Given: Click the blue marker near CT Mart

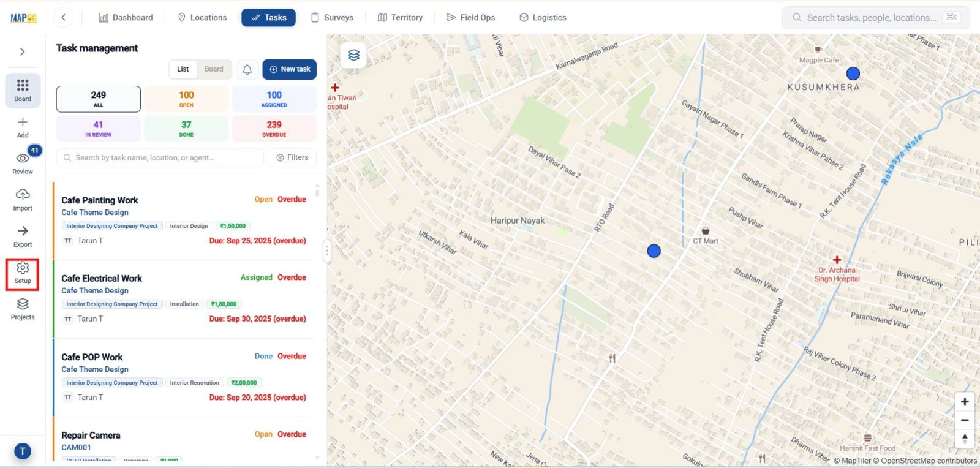Looking at the screenshot, I should 654,251.
